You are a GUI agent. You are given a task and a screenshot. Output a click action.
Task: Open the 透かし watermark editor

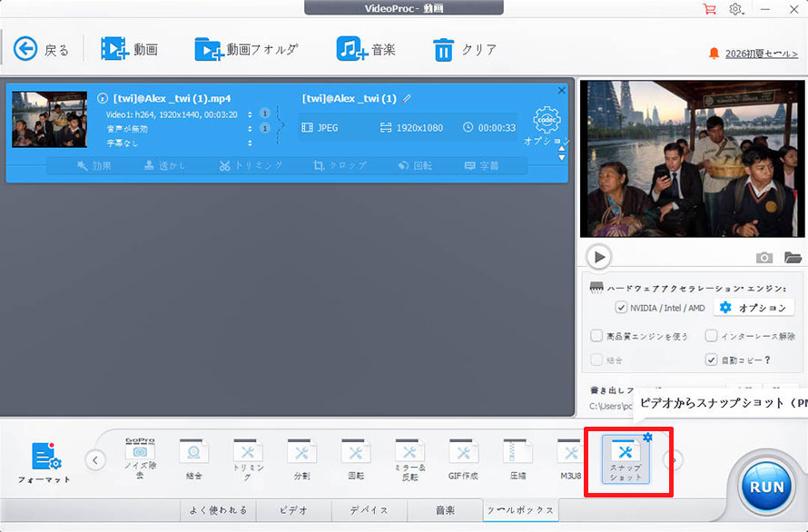[x=164, y=165]
